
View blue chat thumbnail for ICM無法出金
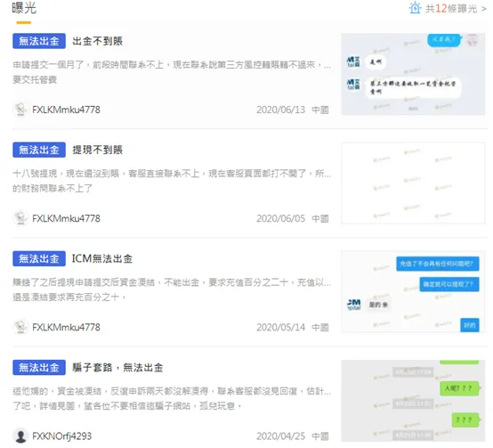pyautogui.click(x=413, y=292)
